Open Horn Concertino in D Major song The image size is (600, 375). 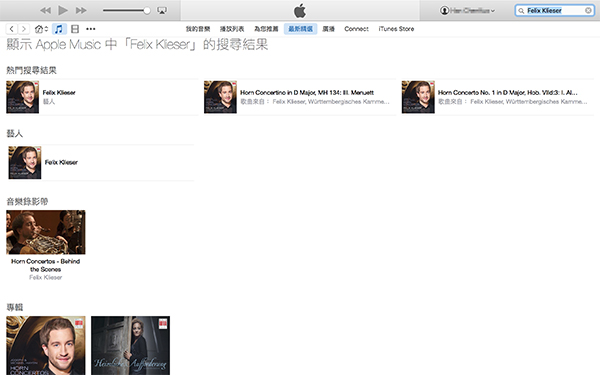click(307, 93)
